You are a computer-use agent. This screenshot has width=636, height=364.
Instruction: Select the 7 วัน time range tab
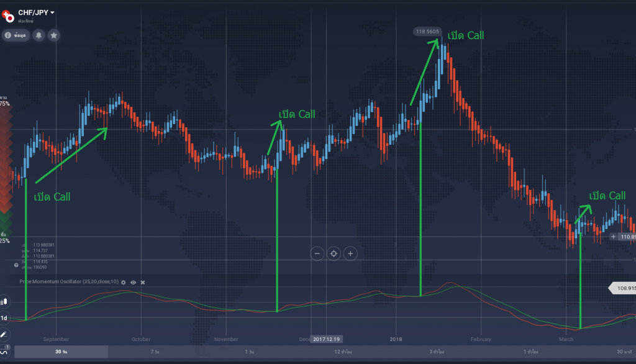coord(153,351)
